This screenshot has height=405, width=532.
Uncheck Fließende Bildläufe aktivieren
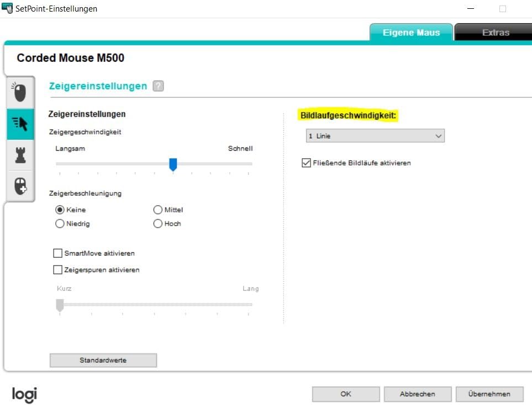point(306,163)
